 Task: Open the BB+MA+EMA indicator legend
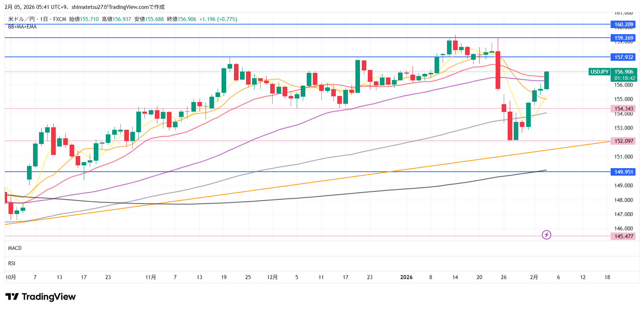pos(22,27)
